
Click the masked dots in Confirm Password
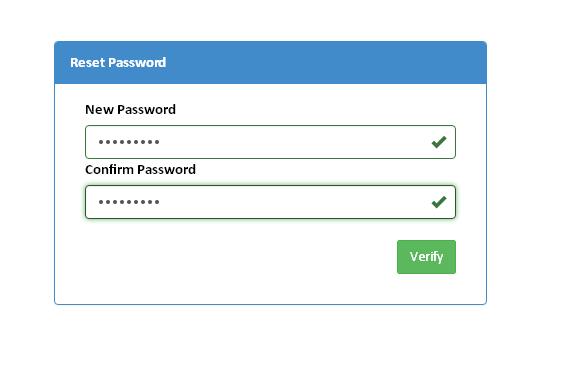click(x=129, y=202)
